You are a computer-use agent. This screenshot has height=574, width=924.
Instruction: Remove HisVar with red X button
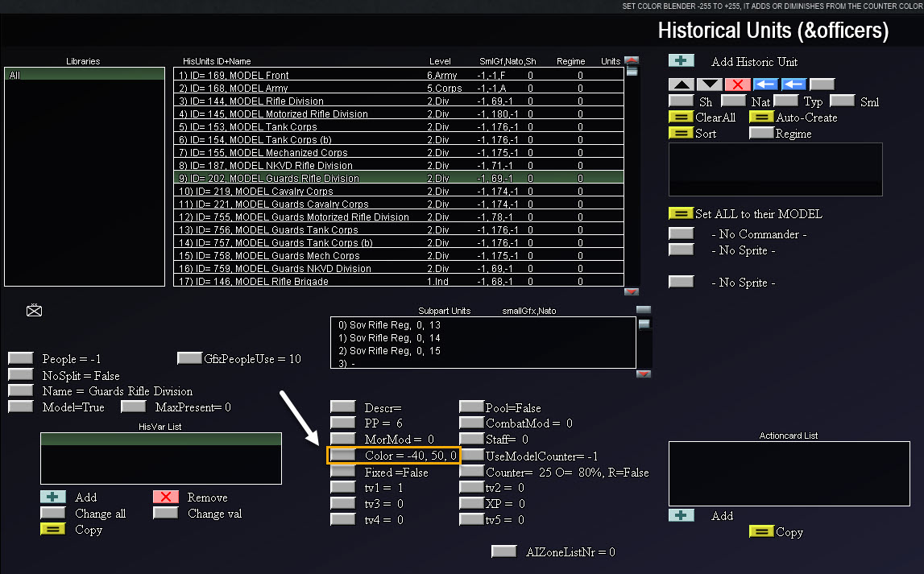[x=166, y=496]
